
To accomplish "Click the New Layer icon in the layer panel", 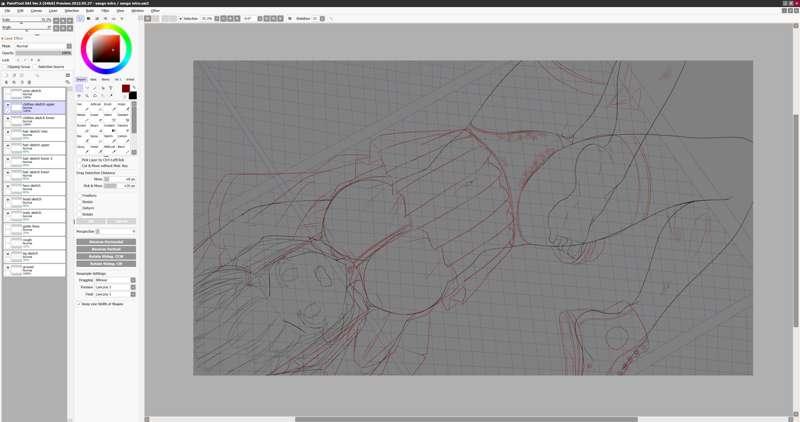I will point(7,75).
